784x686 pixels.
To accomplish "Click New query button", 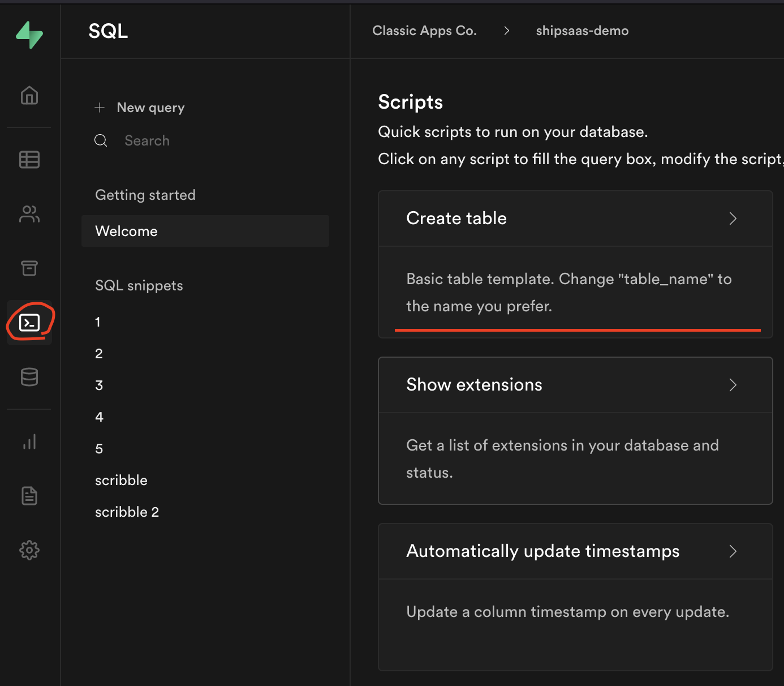I will click(150, 108).
